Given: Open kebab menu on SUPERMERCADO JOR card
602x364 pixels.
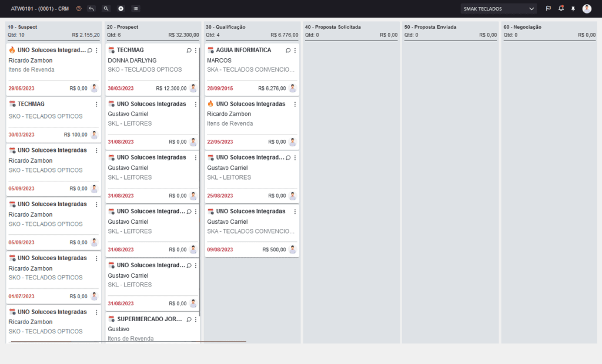Looking at the screenshot, I should tap(196, 319).
